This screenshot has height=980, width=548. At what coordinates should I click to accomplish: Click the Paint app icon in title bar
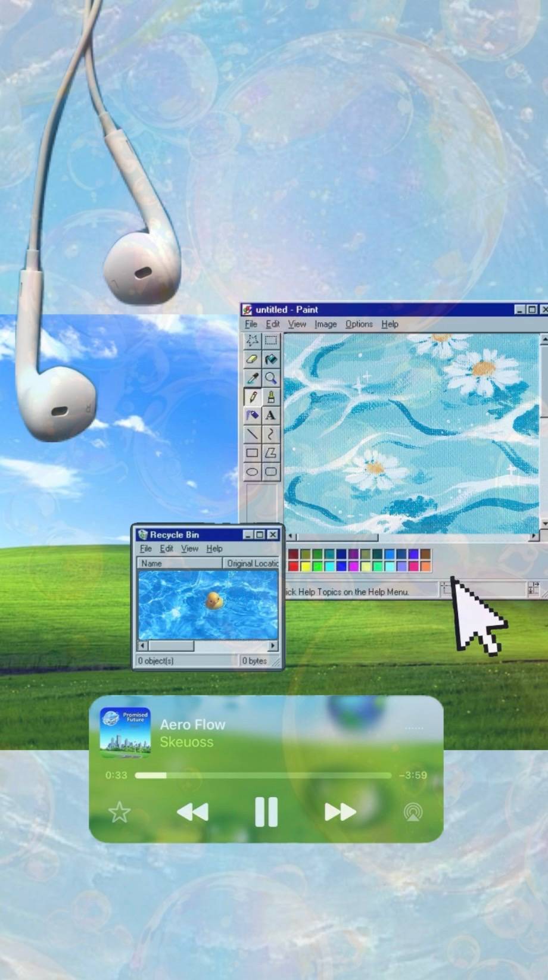tap(247, 310)
